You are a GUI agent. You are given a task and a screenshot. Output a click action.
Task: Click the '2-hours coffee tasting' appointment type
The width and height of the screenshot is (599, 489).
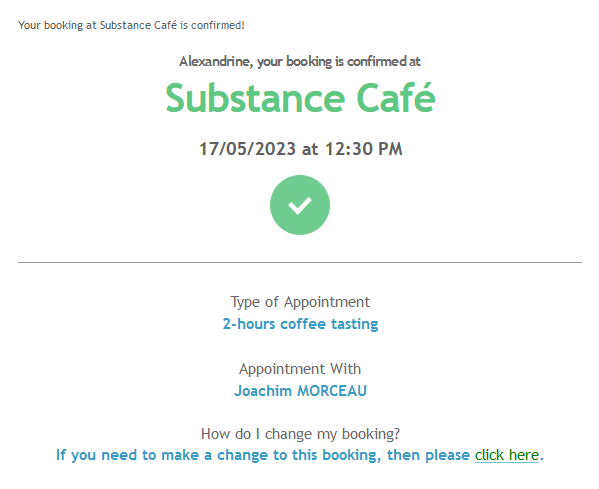tap(300, 324)
